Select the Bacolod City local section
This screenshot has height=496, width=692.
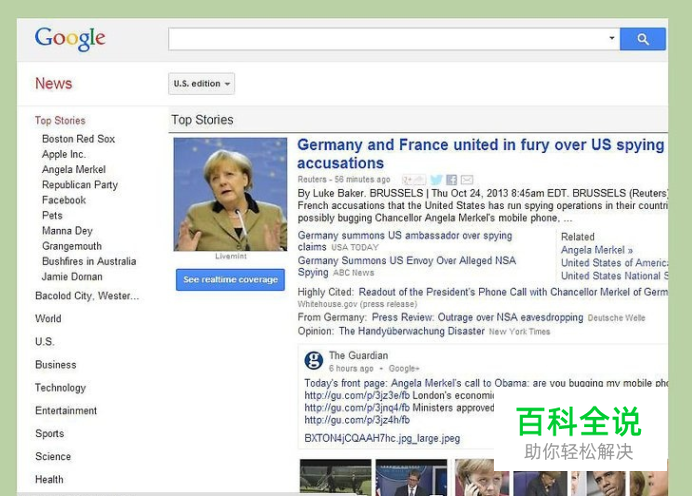pos(87,296)
